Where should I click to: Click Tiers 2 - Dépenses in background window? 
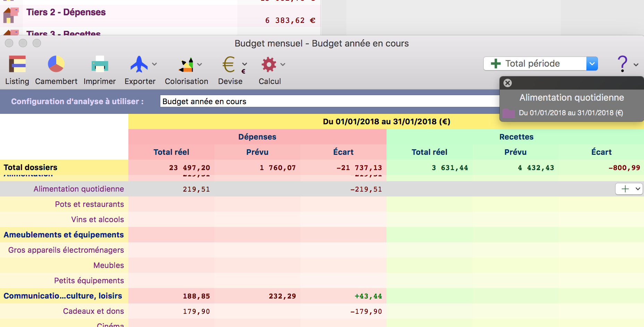[x=66, y=12]
